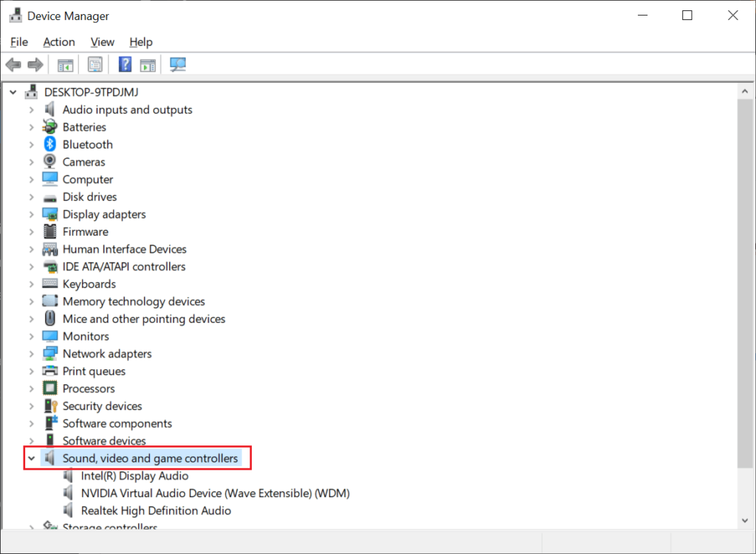This screenshot has width=756, height=554.
Task: Click the blue Help toolbar icon
Action: pos(125,64)
